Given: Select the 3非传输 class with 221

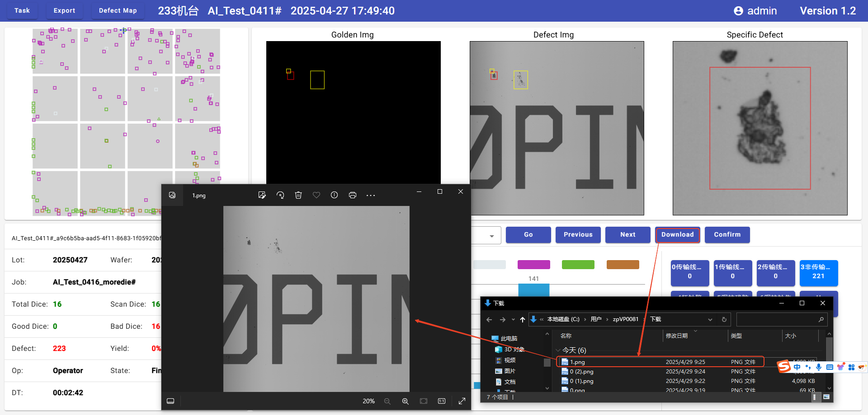Looking at the screenshot, I should pyautogui.click(x=819, y=273).
